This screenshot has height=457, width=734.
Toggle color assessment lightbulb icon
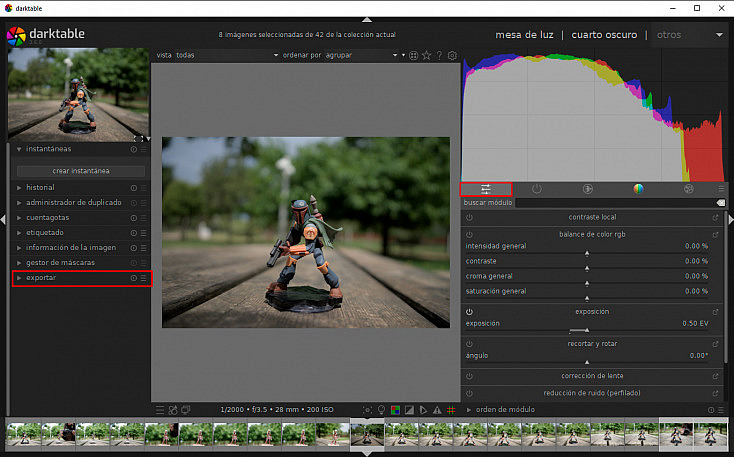[x=382, y=410]
